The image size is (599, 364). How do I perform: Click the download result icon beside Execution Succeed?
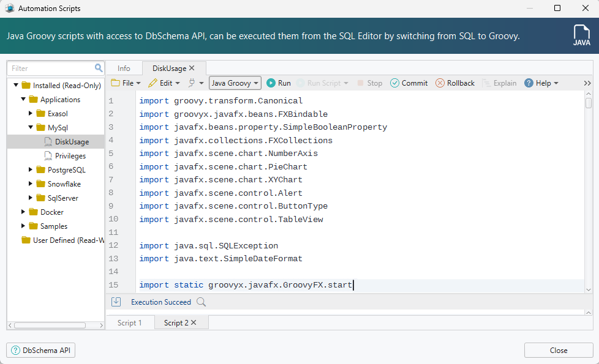tap(116, 302)
